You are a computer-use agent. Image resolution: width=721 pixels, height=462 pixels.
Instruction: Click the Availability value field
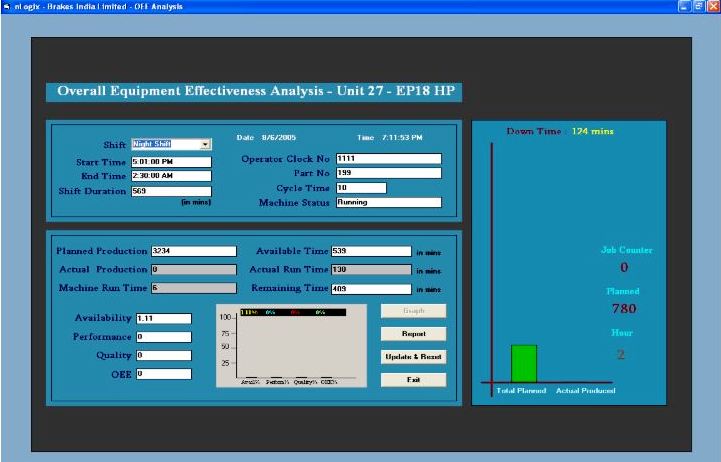[164, 318]
